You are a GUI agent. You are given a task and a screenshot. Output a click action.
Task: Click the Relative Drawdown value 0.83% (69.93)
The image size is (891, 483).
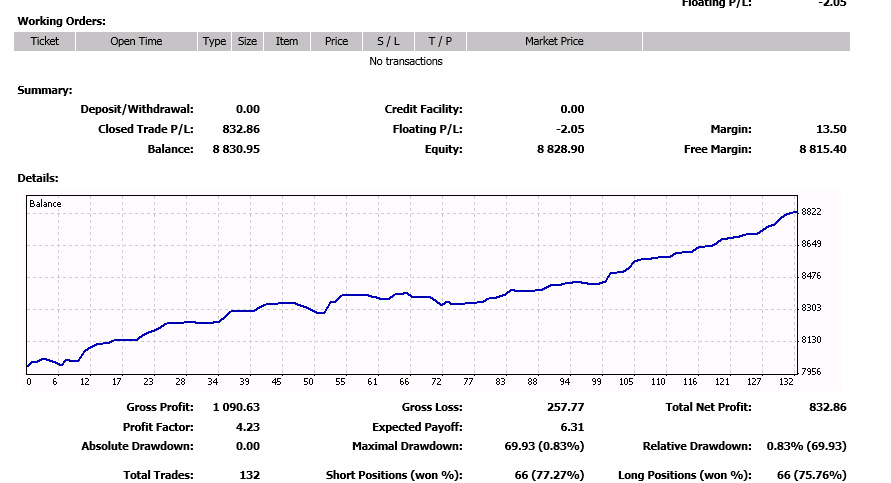(806, 446)
